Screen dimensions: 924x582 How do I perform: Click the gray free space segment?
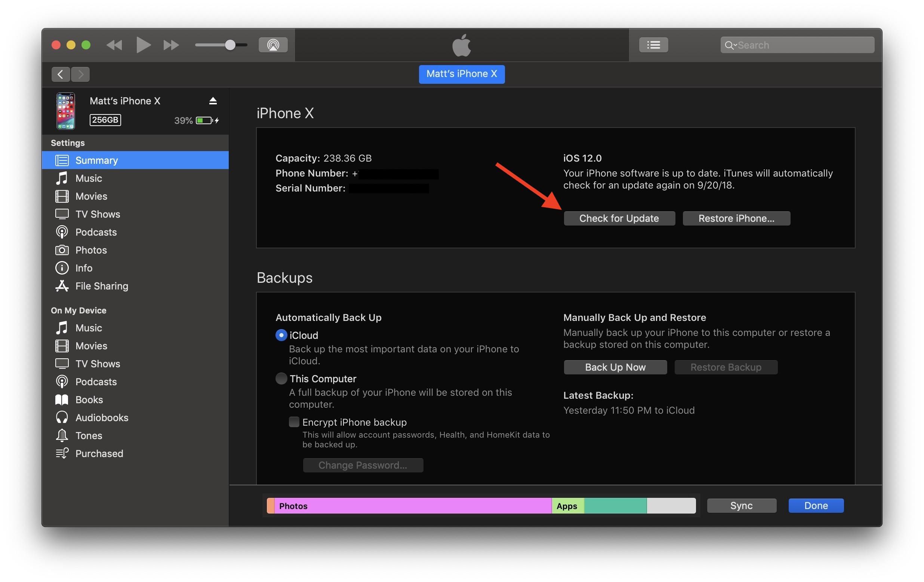point(671,506)
